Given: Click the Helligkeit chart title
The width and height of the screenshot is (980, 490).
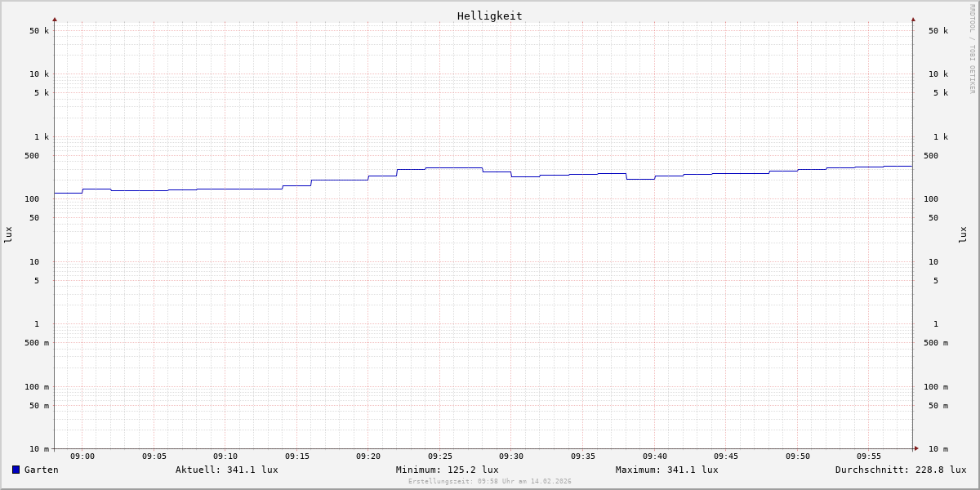Looking at the screenshot, I should [x=489, y=16].
